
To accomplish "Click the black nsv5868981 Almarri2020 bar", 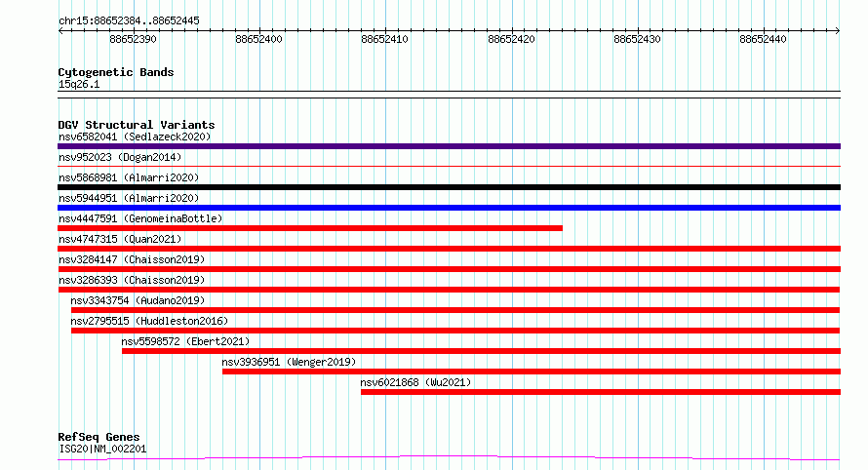I will (x=449, y=187).
